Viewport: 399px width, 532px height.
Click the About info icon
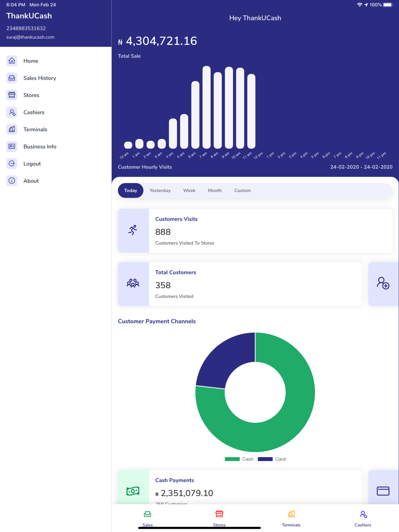coord(12,181)
